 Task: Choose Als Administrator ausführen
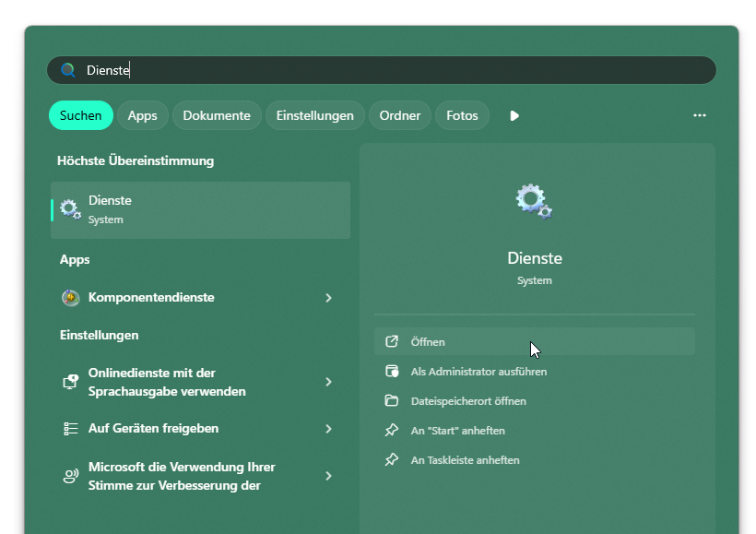pos(535,372)
